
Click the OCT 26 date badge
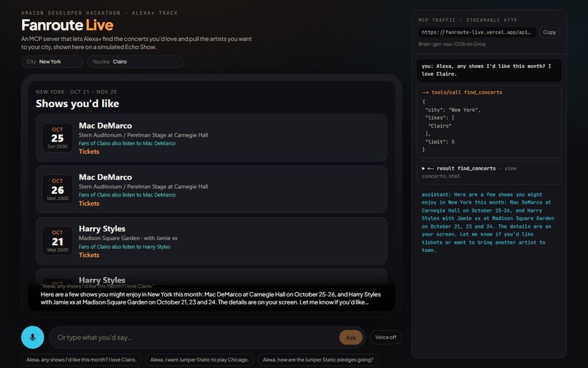click(x=58, y=189)
